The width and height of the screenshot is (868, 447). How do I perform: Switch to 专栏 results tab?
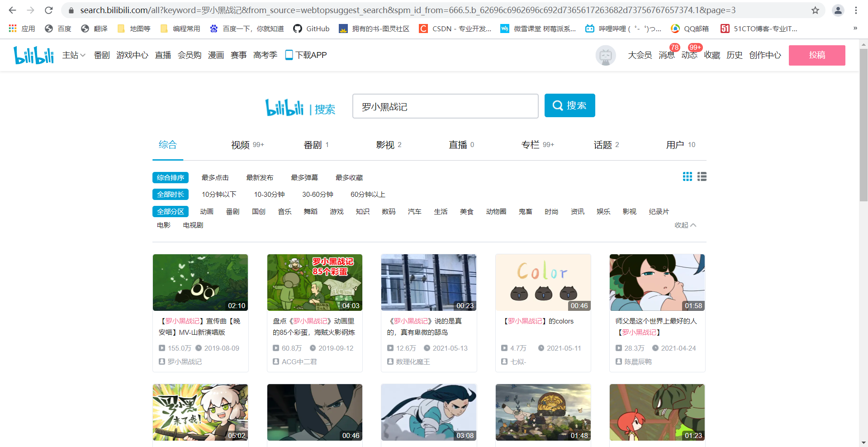click(x=537, y=145)
